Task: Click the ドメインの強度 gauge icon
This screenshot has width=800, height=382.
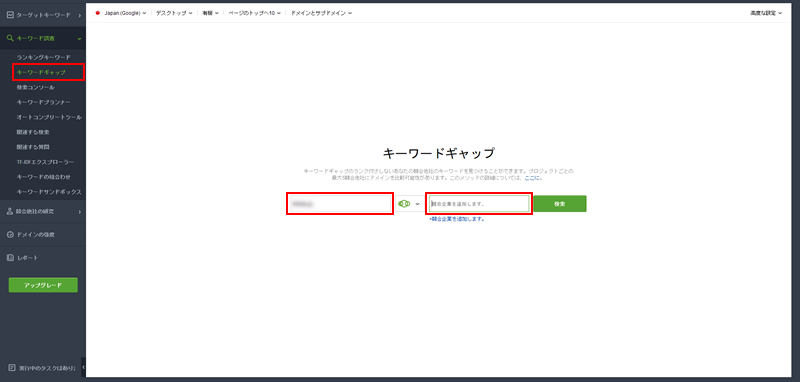Action: [10, 235]
